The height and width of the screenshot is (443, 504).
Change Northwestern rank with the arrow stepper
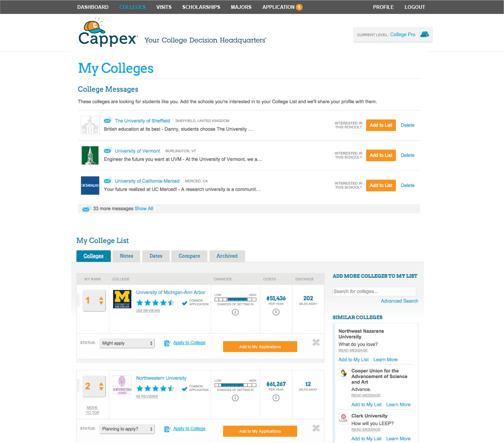click(x=101, y=386)
